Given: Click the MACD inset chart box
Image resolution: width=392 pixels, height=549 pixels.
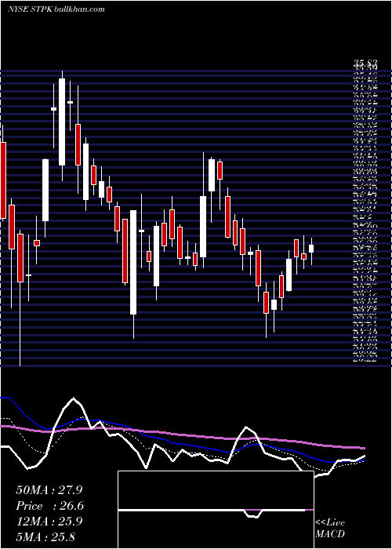Looking at the screenshot, I should click(216, 510).
